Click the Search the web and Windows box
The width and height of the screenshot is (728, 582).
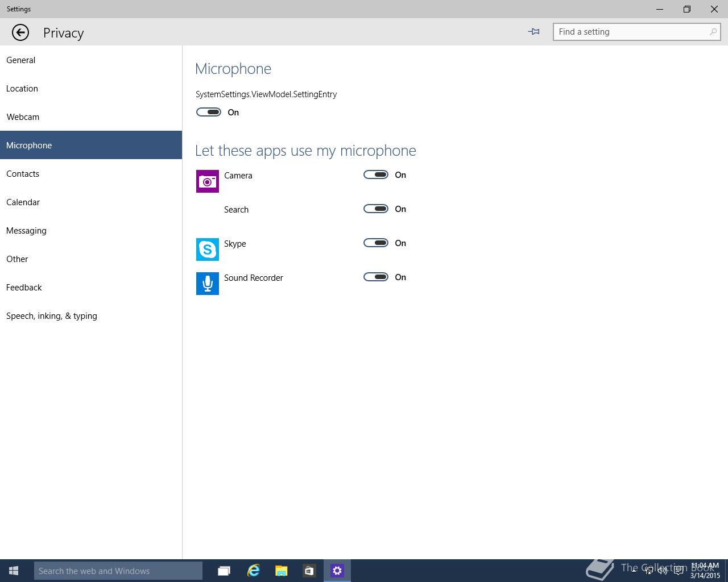pos(118,571)
